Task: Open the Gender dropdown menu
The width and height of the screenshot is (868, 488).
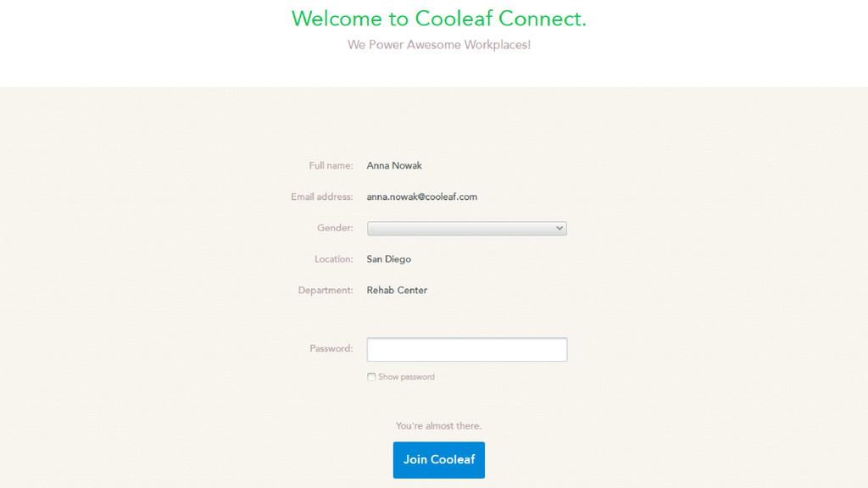Action: [467, 228]
